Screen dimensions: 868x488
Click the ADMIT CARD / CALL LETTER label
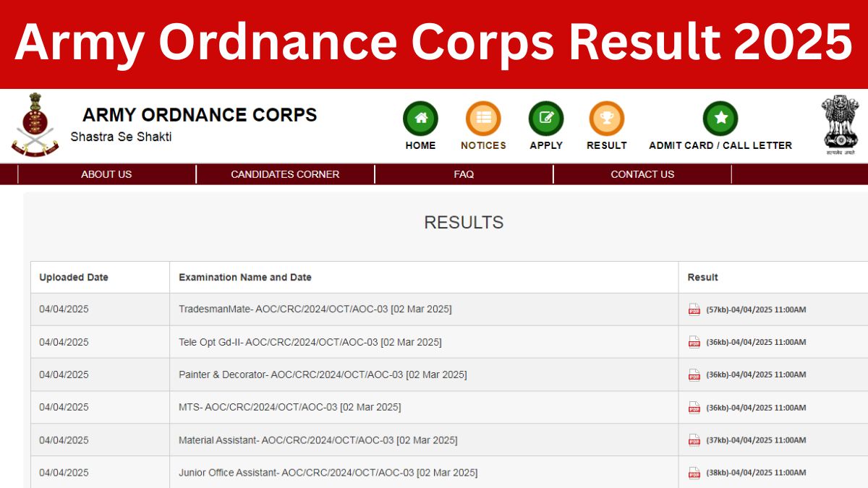(720, 145)
